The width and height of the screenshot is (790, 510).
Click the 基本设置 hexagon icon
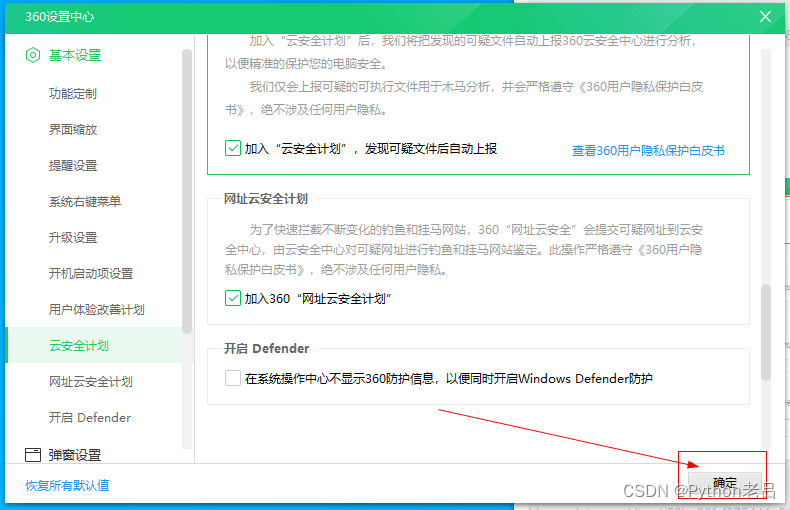[33, 55]
